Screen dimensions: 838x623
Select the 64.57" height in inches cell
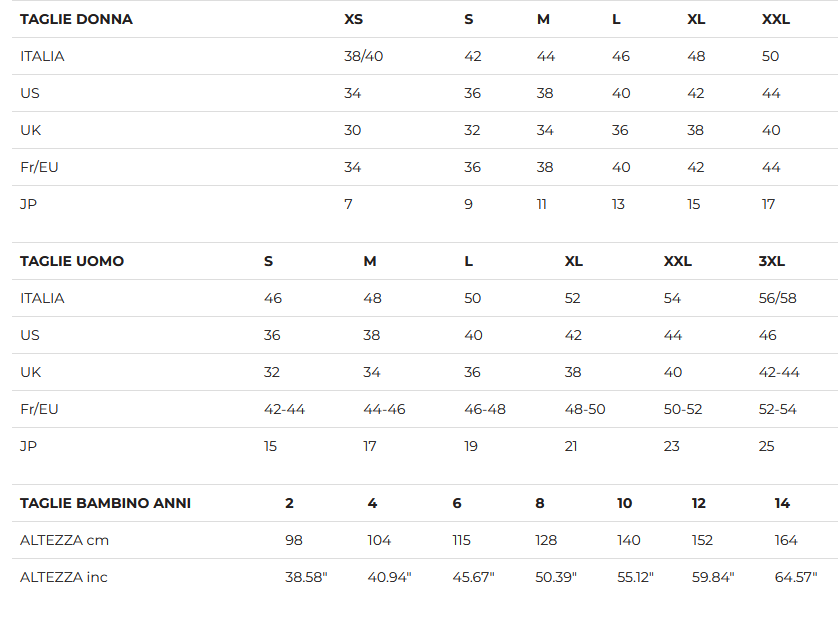click(x=796, y=577)
